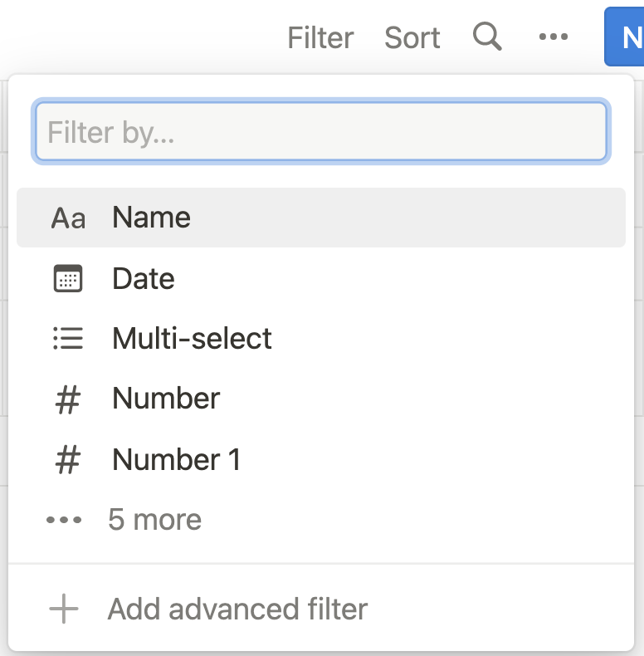This screenshot has height=656, width=644.
Task: Open the Filter menu in the toolbar
Action: [320, 37]
